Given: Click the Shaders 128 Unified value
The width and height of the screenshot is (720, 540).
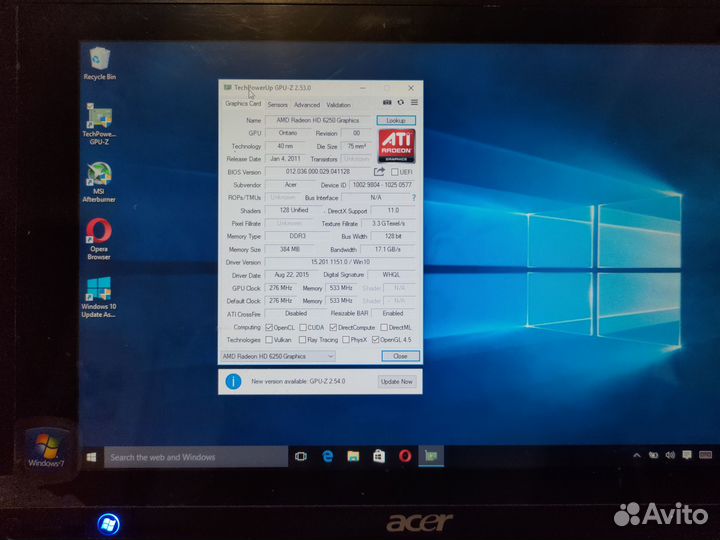Looking at the screenshot, I should click(x=294, y=210).
